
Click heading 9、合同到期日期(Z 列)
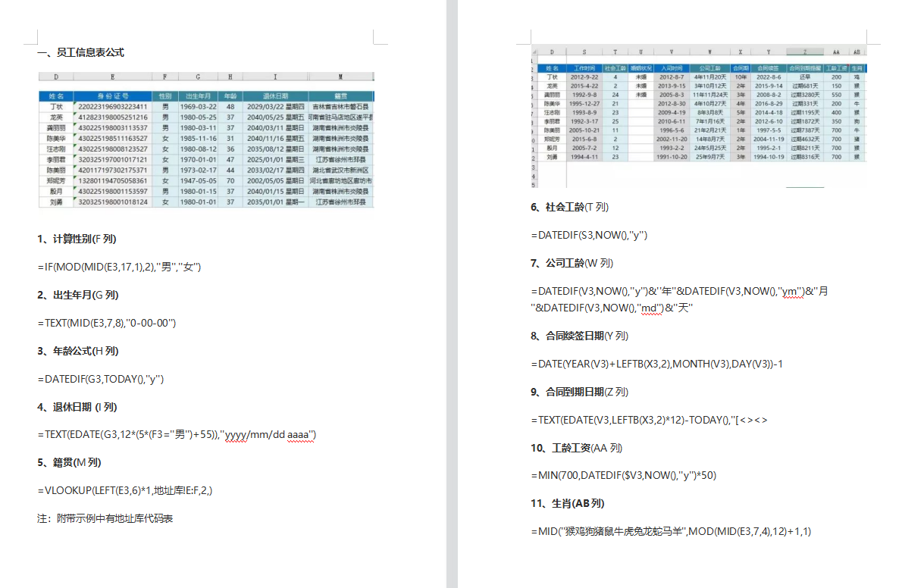coord(579,392)
